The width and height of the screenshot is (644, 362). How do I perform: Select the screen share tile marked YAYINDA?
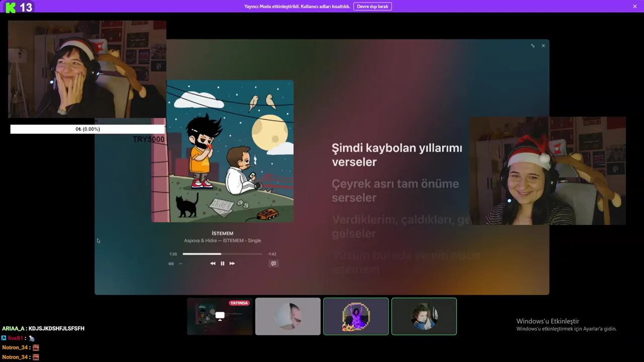220,316
